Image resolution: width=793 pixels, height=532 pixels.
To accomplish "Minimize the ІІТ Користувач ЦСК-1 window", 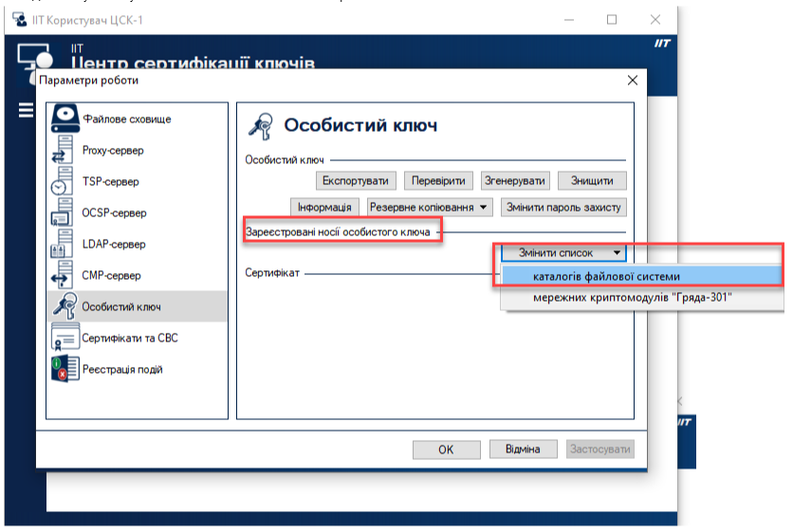I will click(x=569, y=20).
